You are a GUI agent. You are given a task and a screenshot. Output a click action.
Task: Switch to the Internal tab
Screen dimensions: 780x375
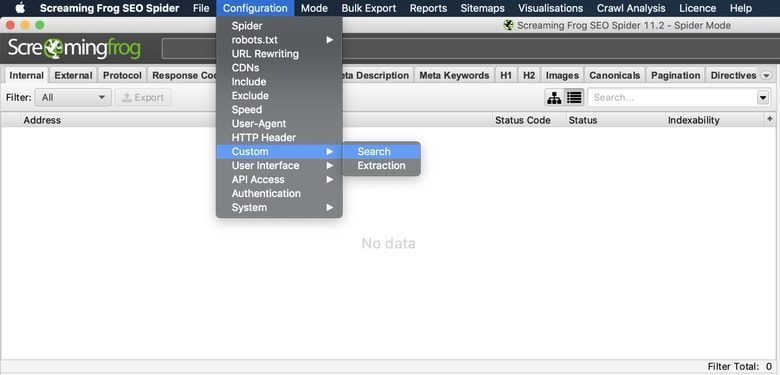point(26,76)
